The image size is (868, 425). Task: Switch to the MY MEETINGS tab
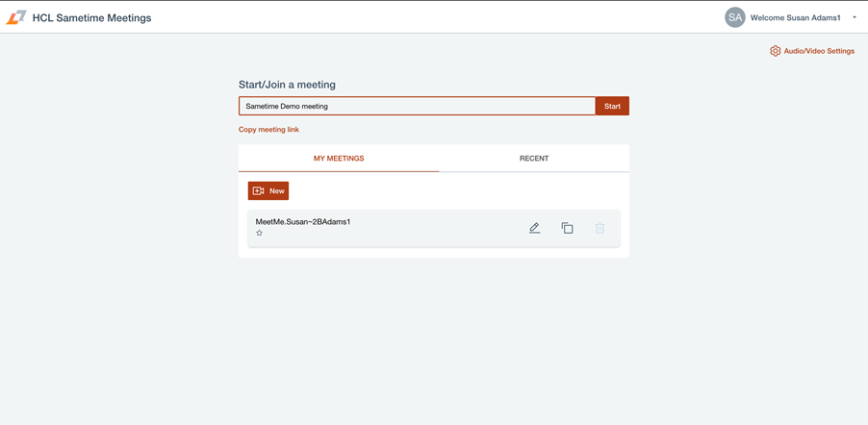[x=339, y=159]
